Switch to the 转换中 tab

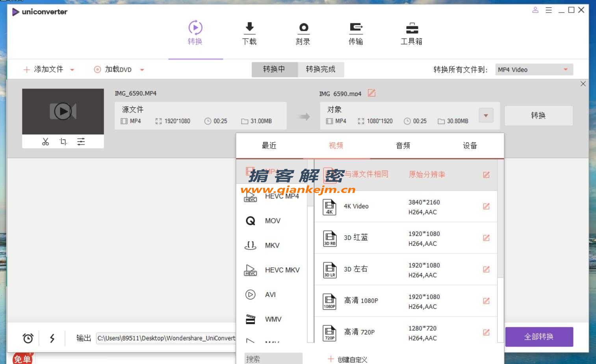point(275,69)
